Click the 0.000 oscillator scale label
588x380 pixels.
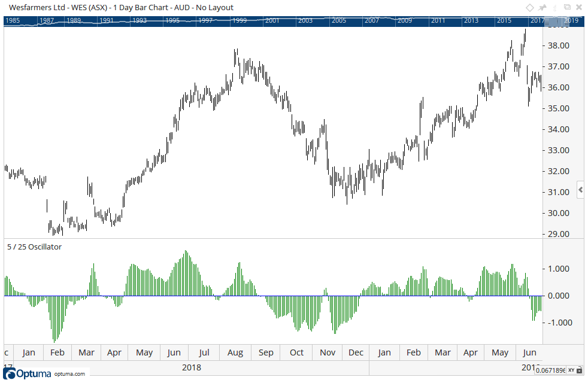pos(559,296)
